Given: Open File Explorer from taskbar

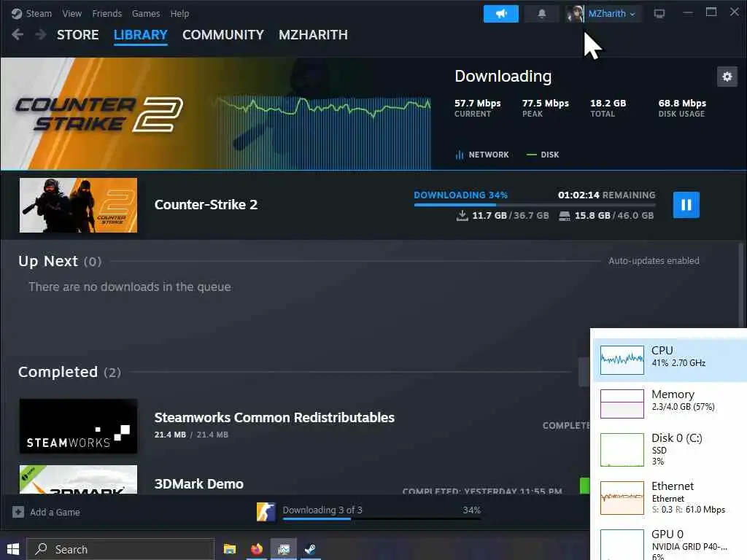Looking at the screenshot, I should (x=230, y=549).
